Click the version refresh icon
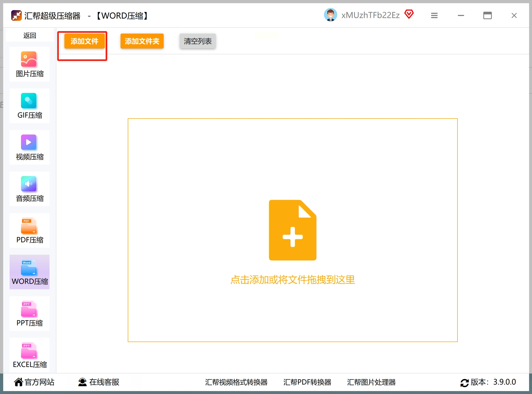The height and width of the screenshot is (394, 532). 464,383
